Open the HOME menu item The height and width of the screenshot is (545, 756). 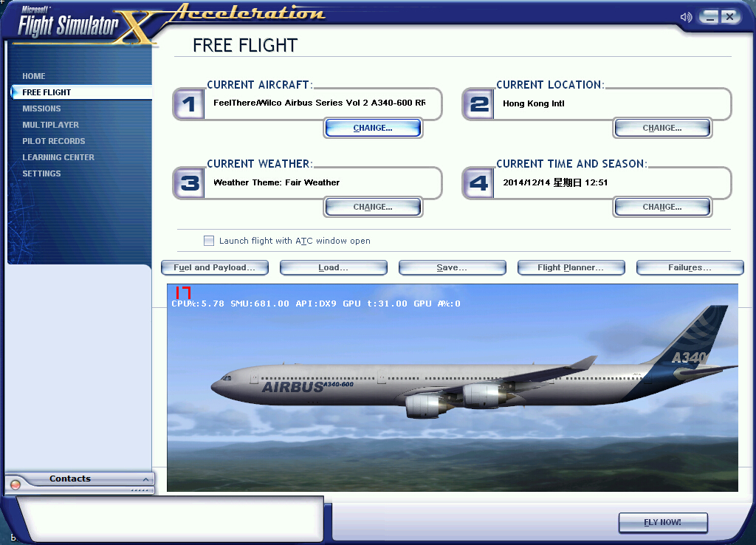point(34,76)
